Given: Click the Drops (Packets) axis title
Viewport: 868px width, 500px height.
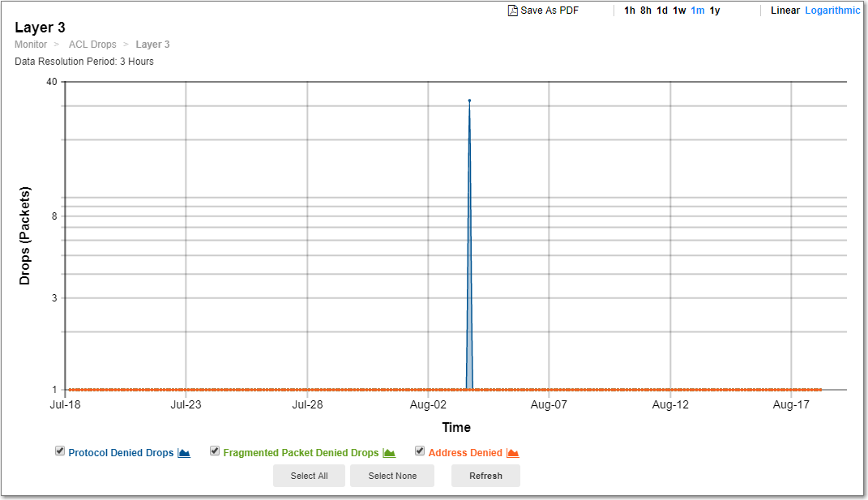Looking at the screenshot, I should pyautogui.click(x=25, y=236).
